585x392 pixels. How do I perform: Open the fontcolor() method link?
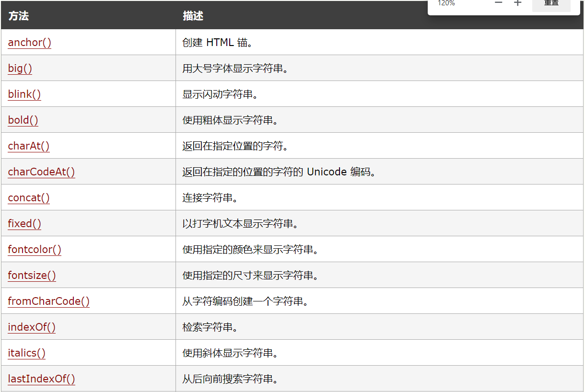click(x=35, y=250)
